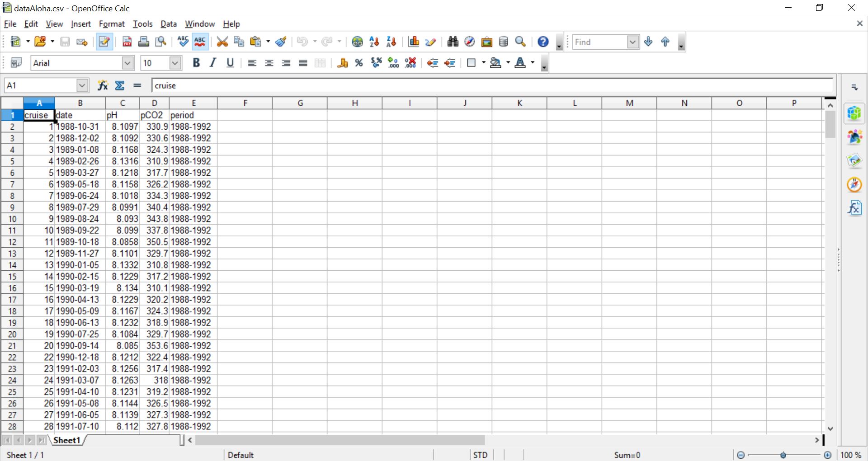Expand the Font Name dropdown
868x461 pixels.
pyautogui.click(x=128, y=63)
